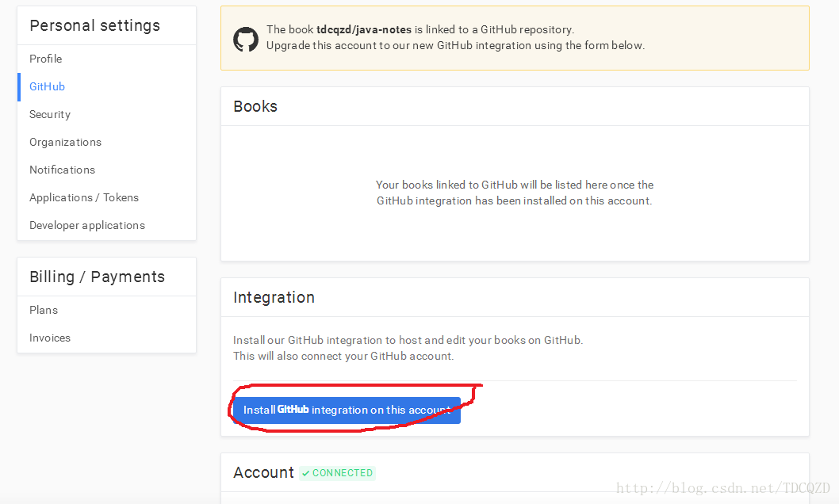Screen dimensions: 839x504
Task: Open the Profile settings page
Action: pos(45,59)
